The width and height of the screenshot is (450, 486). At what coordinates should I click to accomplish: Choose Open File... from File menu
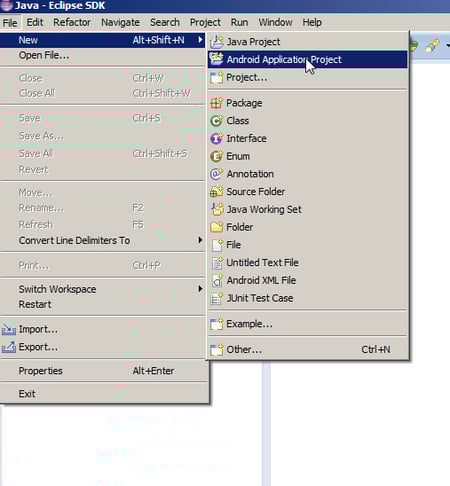tap(103, 55)
